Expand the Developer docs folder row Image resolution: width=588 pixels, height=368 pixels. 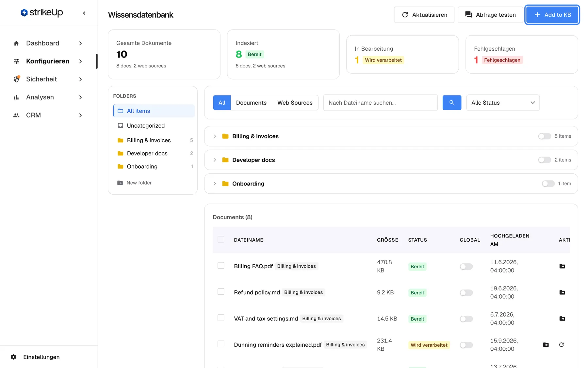pos(215,160)
